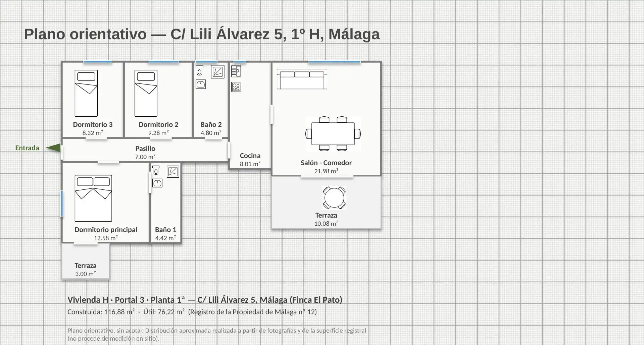Click the Terraza label above "3.00 m²"
Screen dimensions: 644x345
[86, 266]
